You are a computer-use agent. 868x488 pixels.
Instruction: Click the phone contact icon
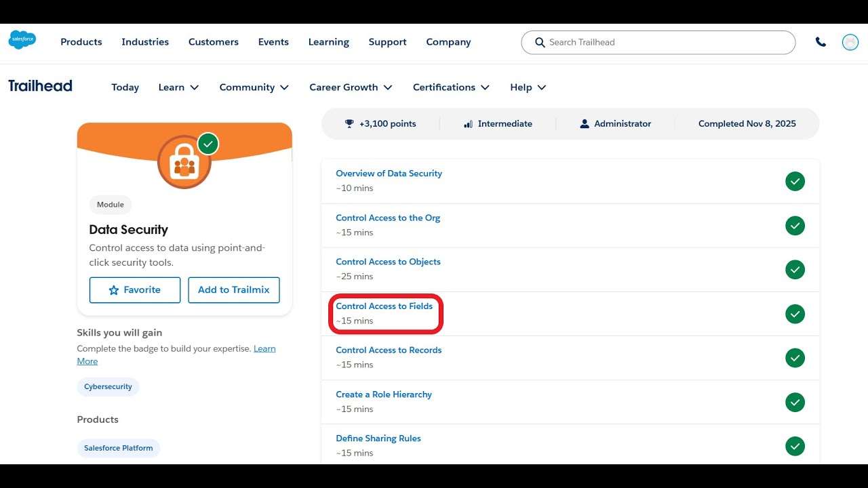point(821,42)
